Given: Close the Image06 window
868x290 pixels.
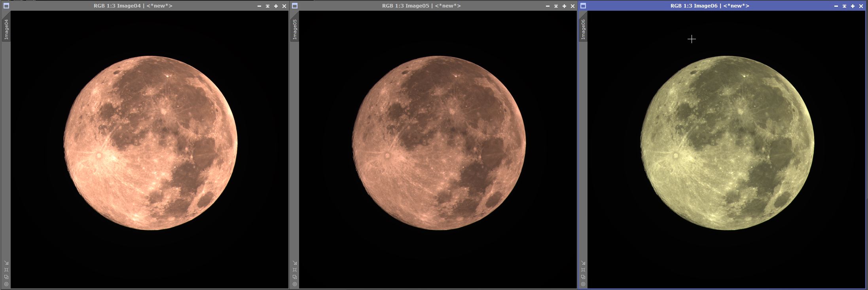Looking at the screenshot, I should point(861,6).
